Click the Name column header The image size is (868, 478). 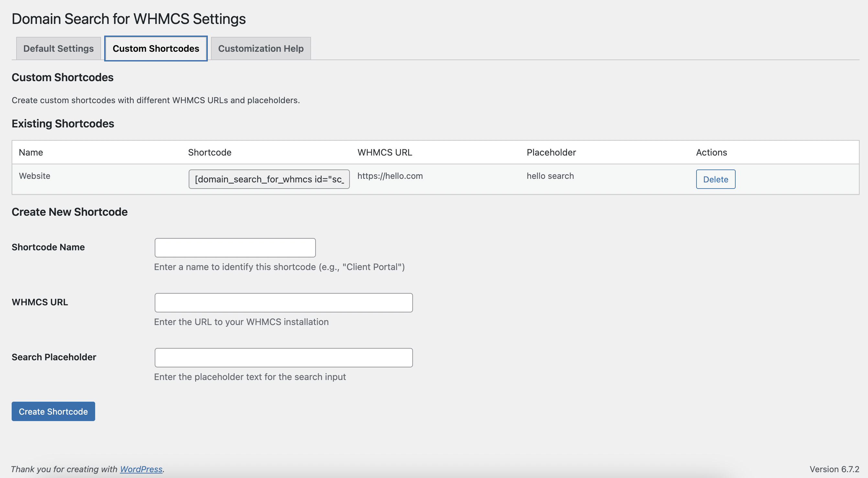(x=31, y=152)
